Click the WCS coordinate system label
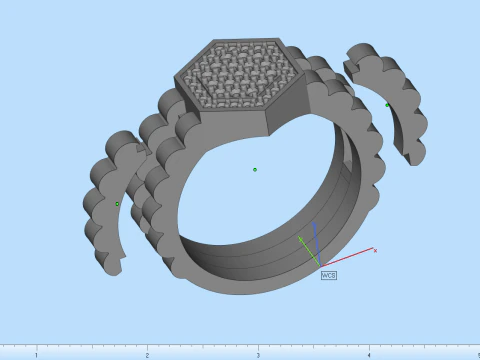Image resolution: width=480 pixels, height=360 pixels. point(329,275)
